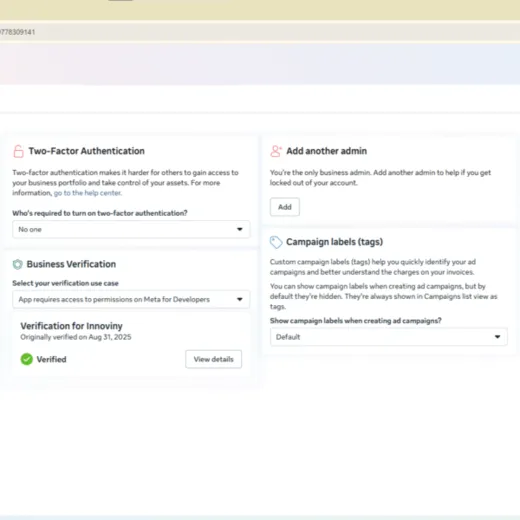This screenshot has width=520, height=520.
Task: Click the Two-Factor Authentication lock icon
Action: (18, 151)
